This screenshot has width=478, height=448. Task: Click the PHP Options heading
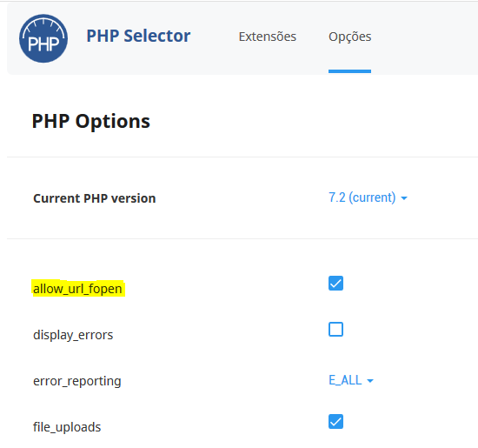tap(91, 122)
